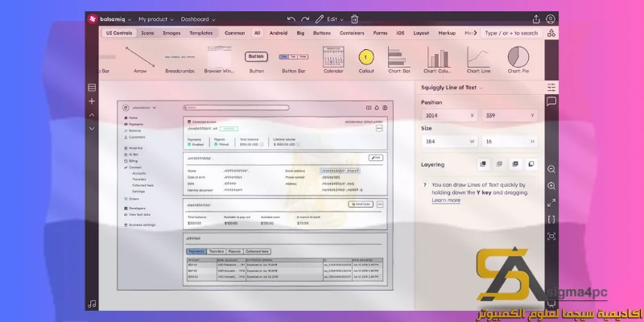
Task: Send selection to back layering icon
Action: coord(530,164)
